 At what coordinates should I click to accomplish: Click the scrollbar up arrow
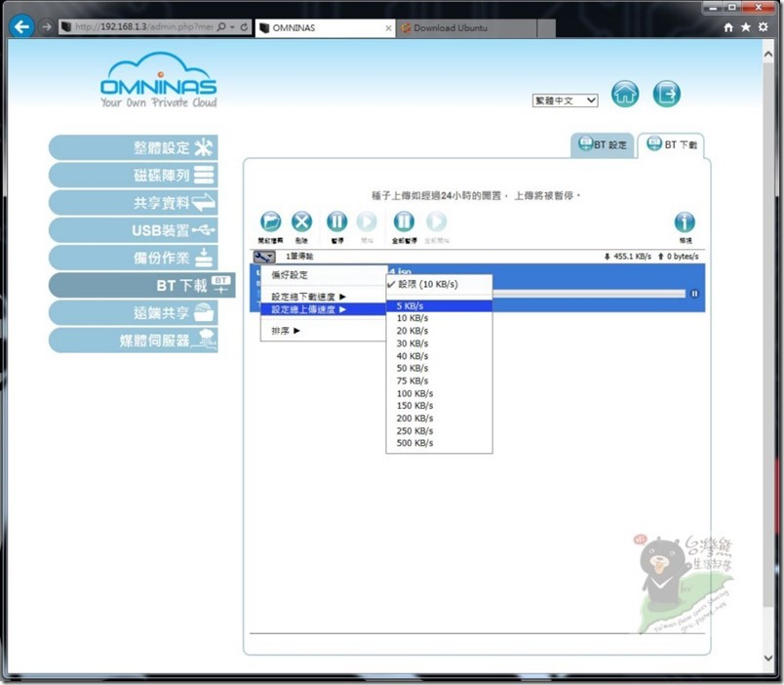pos(768,54)
